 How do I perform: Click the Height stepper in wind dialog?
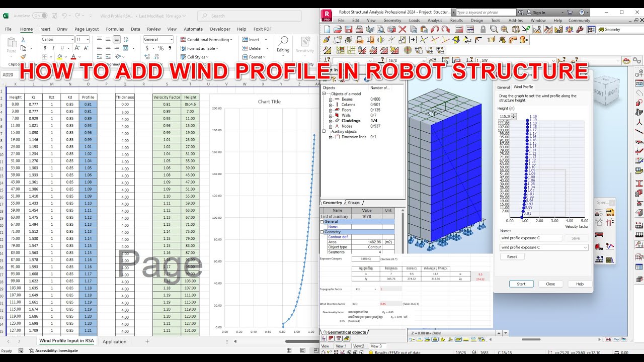point(514,116)
